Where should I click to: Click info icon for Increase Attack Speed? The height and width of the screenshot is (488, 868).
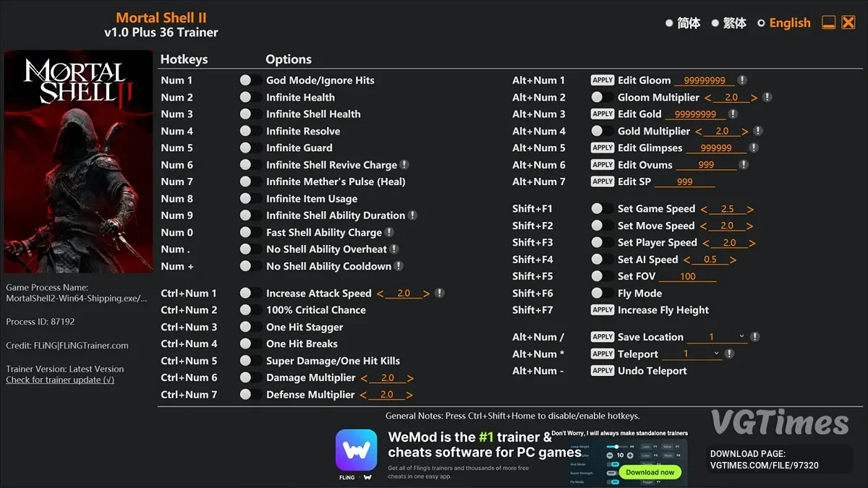(x=439, y=294)
